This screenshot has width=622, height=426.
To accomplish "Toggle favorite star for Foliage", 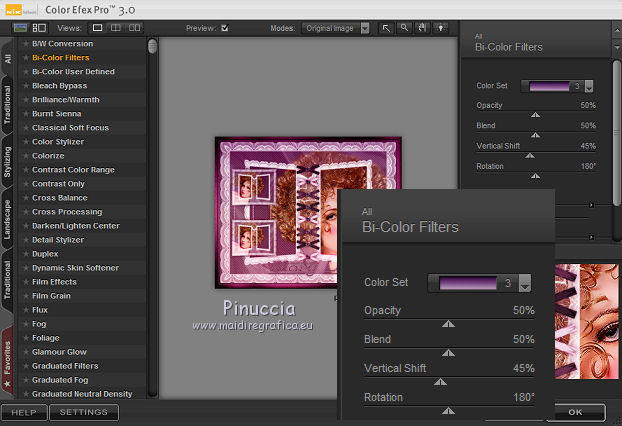I will [x=26, y=338].
